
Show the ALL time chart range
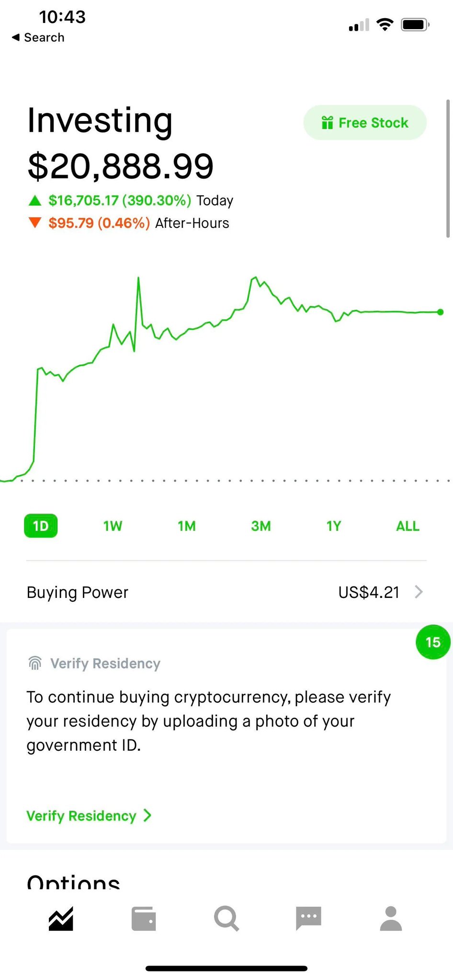tap(408, 526)
